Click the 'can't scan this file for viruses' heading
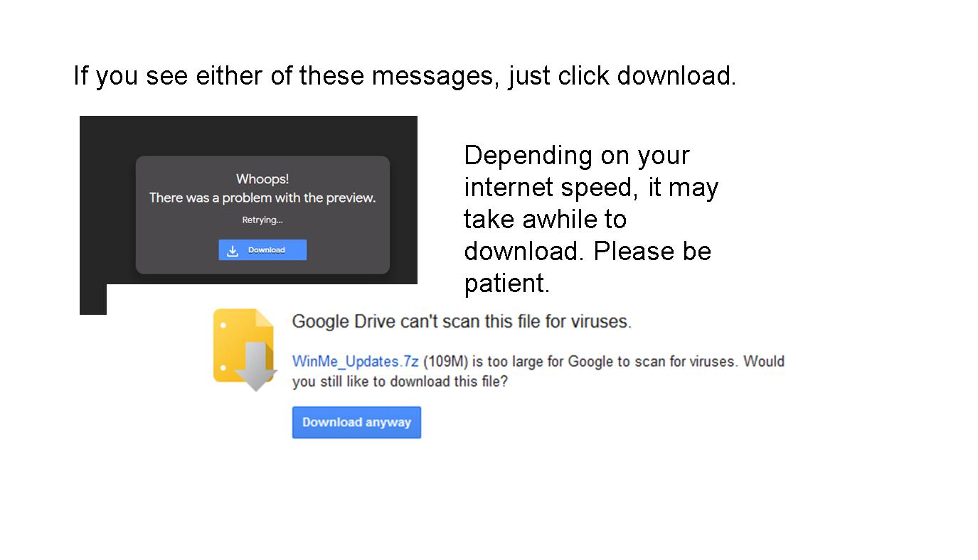 (x=462, y=321)
